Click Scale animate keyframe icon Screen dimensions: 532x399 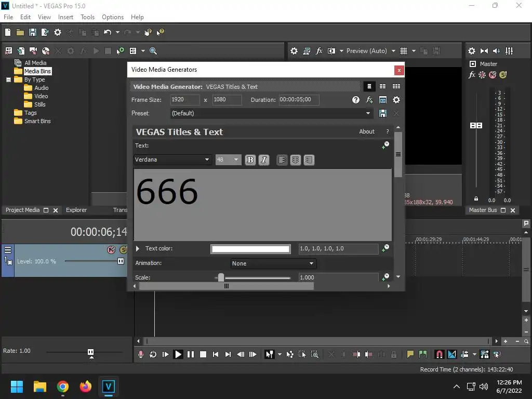(385, 277)
